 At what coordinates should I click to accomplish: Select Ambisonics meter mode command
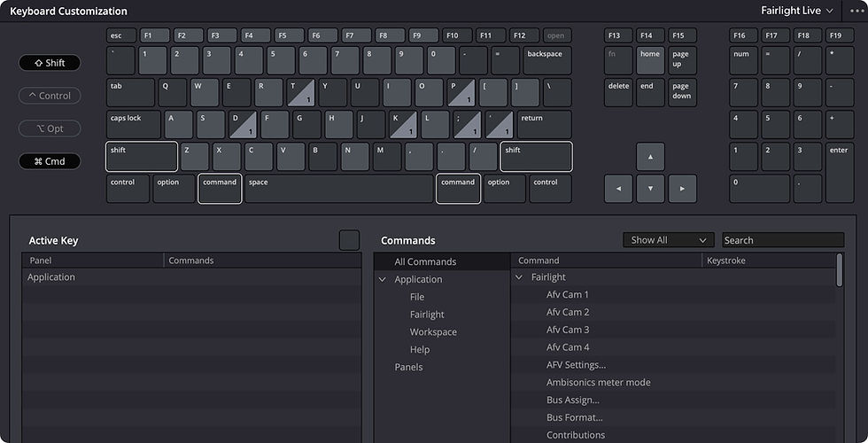pos(599,382)
